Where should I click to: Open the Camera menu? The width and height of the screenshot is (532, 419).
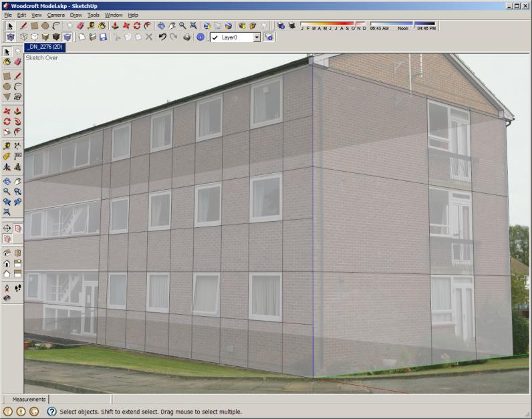(x=55, y=15)
